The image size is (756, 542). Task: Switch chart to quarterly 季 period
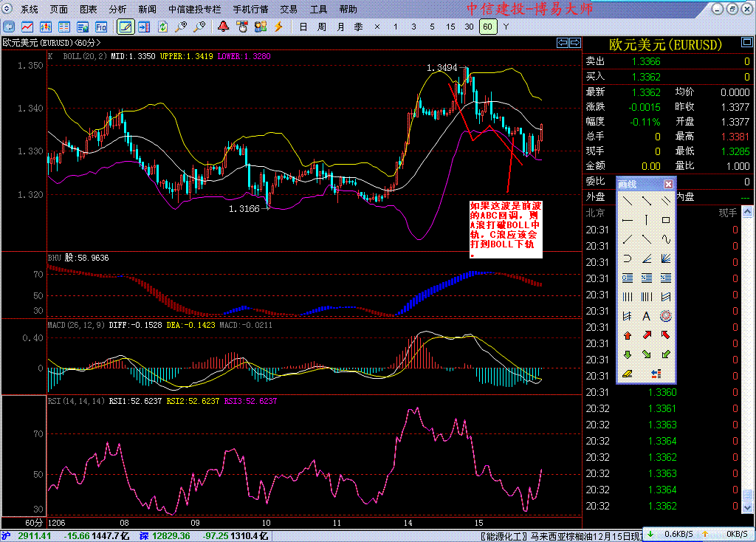(359, 27)
